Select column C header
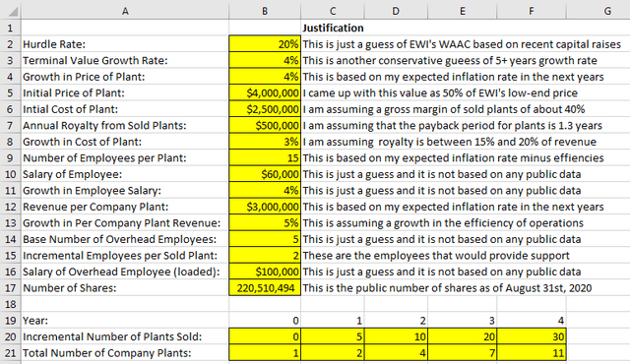 [x=333, y=11]
